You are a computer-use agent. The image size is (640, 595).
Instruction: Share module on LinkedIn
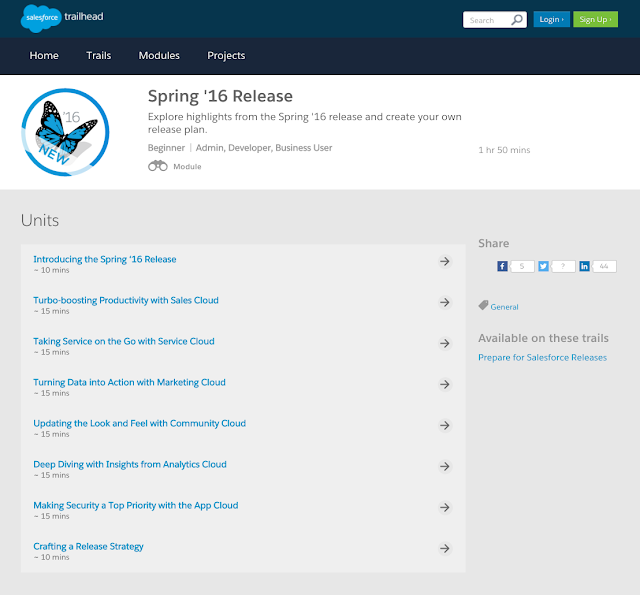tap(584, 266)
